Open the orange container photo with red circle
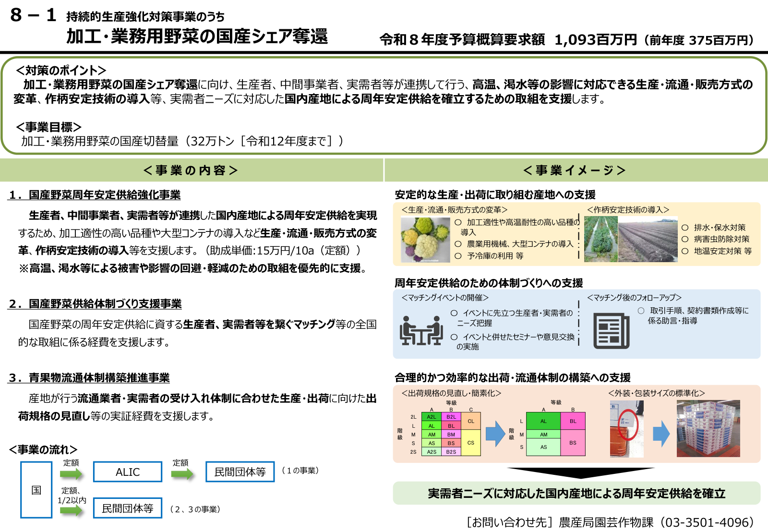The image size is (768, 532). click(x=626, y=429)
